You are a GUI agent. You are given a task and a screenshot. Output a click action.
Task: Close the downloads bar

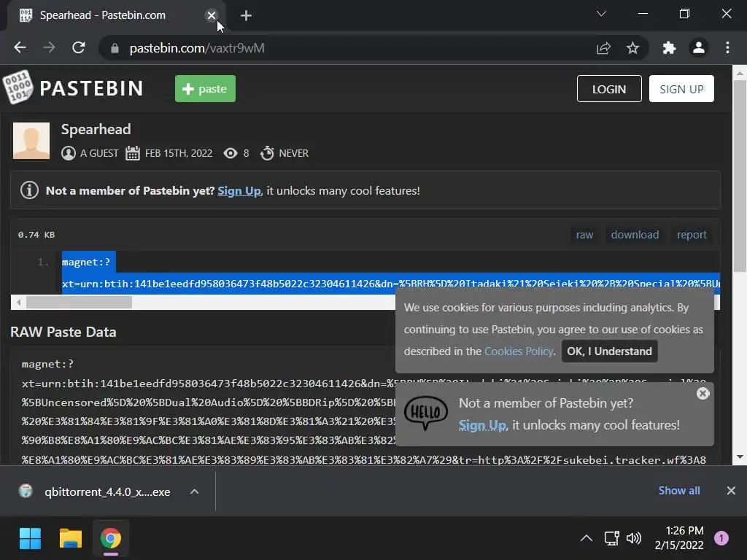[731, 491]
